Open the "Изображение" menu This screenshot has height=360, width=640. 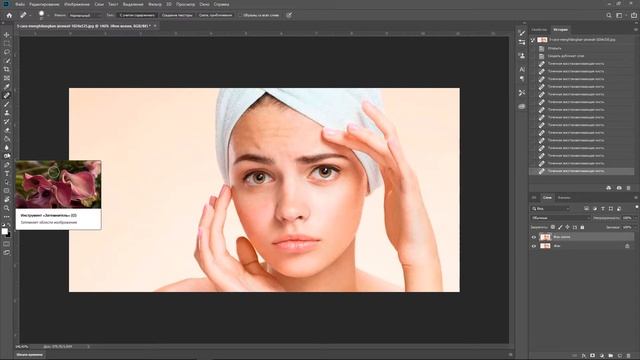tap(76, 4)
